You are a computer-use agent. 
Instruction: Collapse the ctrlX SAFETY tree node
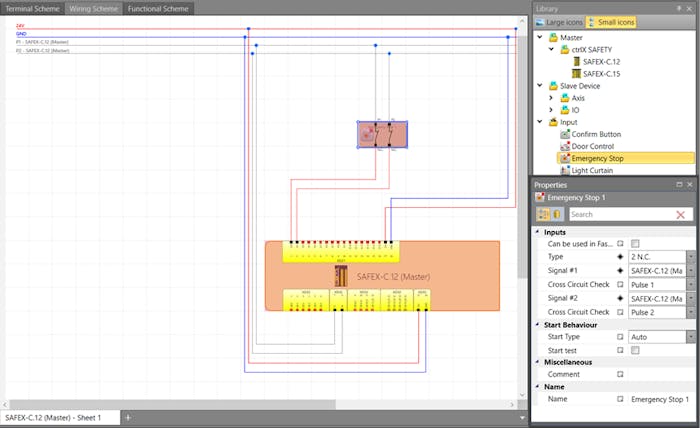(x=551, y=49)
